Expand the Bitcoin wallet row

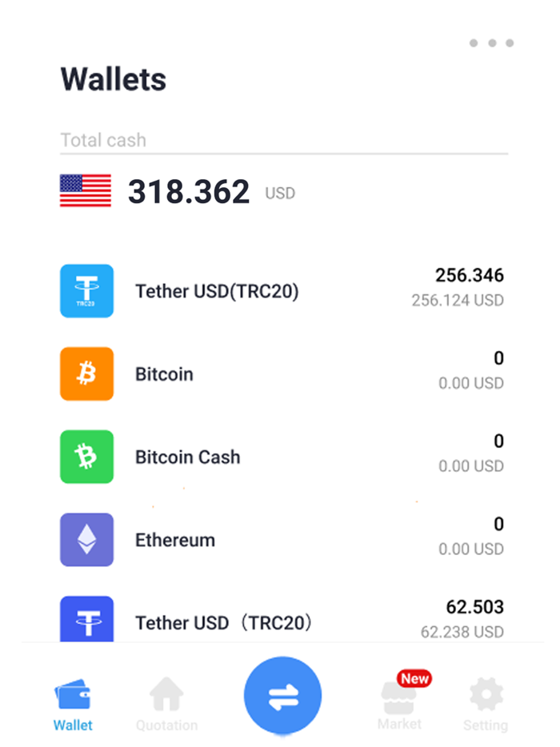[280, 373]
